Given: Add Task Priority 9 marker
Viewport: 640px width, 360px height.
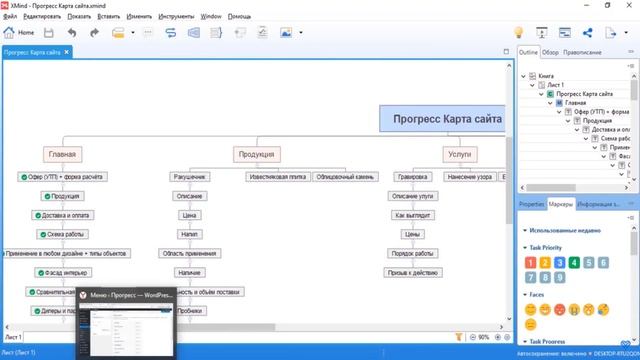Looking at the screenshot, I should point(560,278).
